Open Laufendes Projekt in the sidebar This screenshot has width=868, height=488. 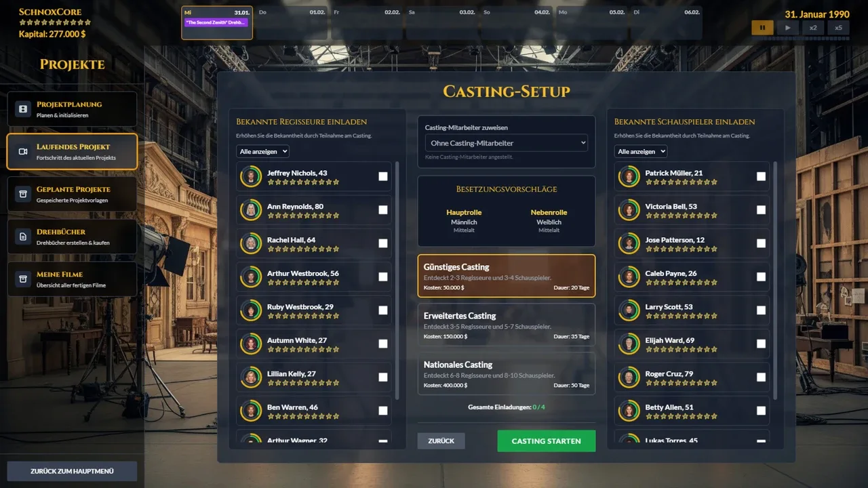tap(72, 152)
